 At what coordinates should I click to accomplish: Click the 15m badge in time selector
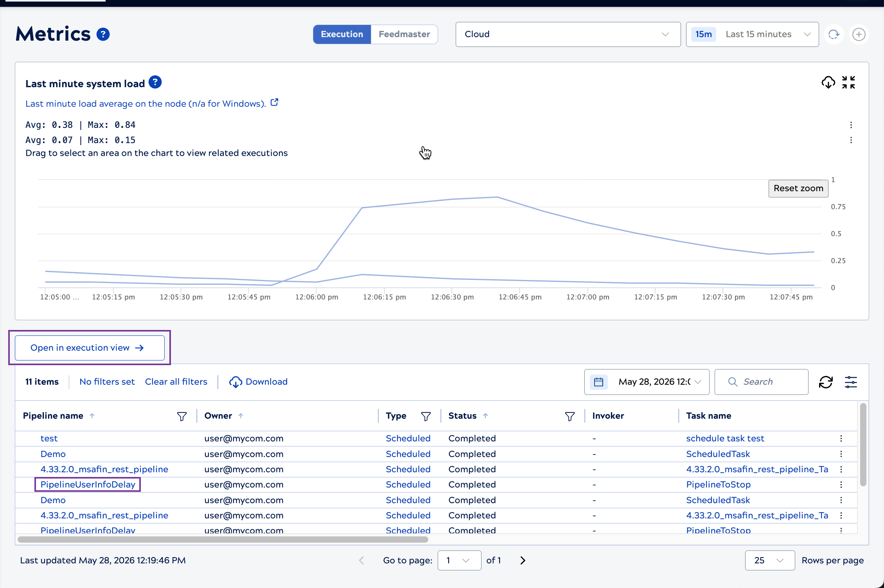703,34
